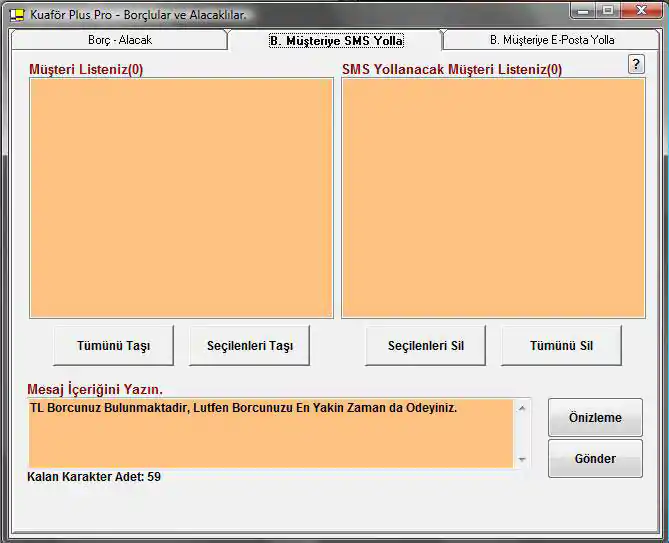Open the B. Müşteriye E-Posta Yolla tab
The image size is (669, 543).
coord(552,40)
